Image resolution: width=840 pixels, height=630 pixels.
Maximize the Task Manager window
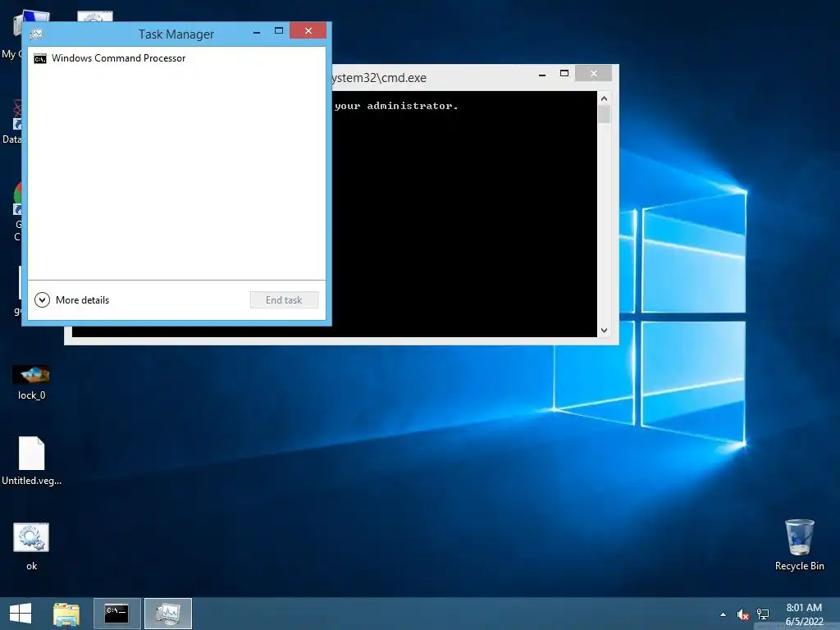279,31
